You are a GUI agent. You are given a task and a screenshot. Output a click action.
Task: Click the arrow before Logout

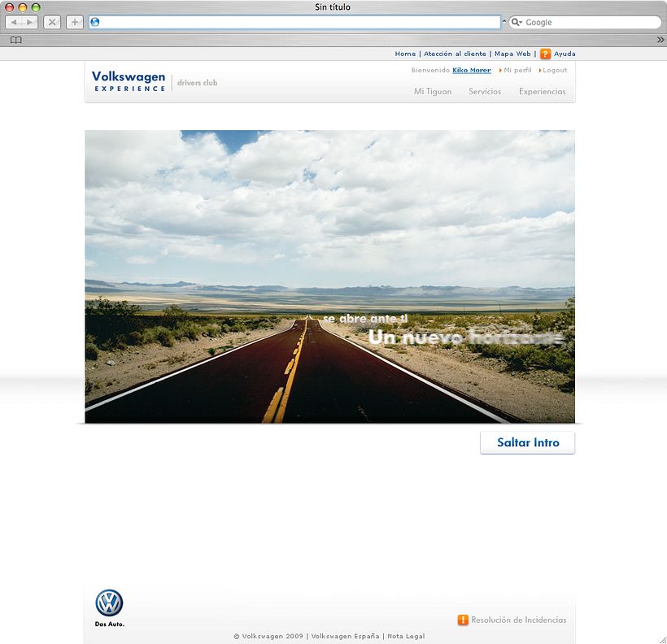540,70
